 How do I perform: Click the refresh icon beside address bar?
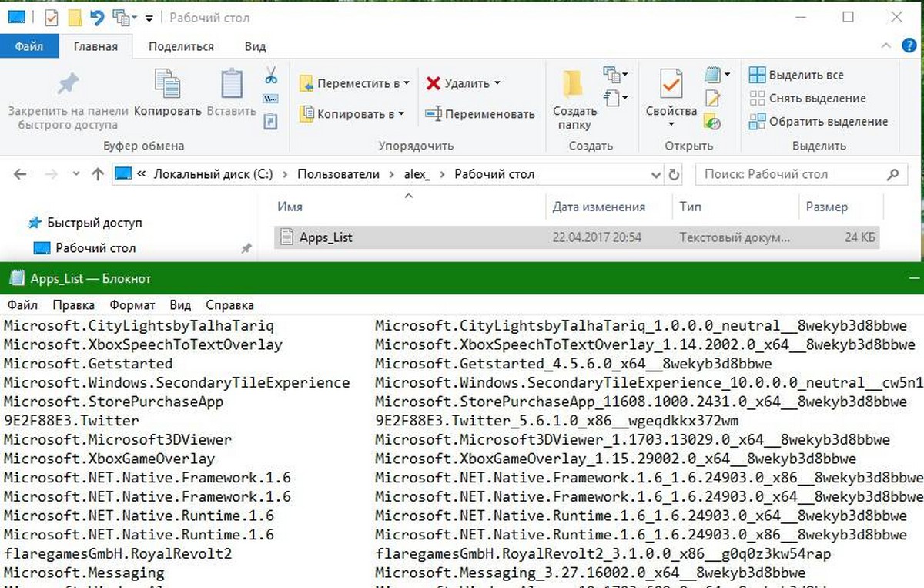point(675,174)
